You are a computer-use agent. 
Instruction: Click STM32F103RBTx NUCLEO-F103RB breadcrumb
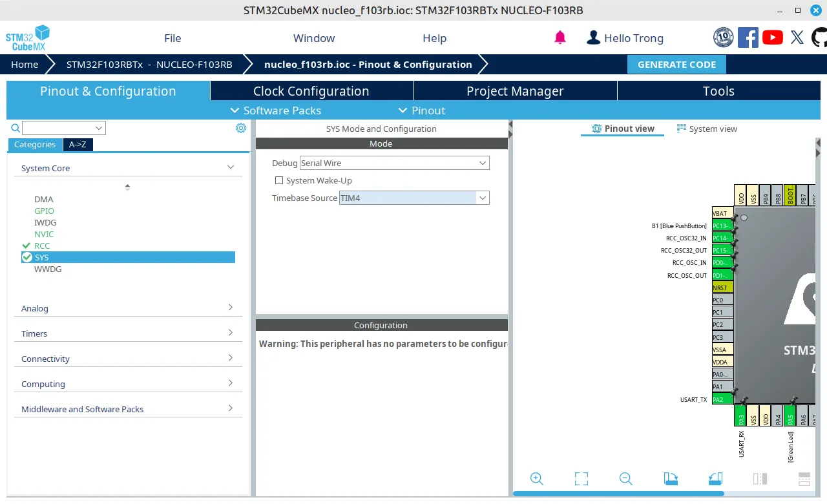point(149,65)
